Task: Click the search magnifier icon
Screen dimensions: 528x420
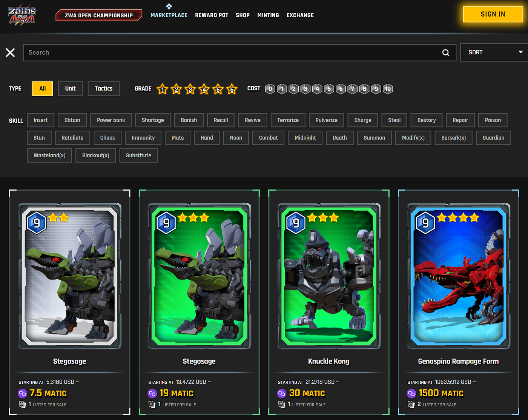Action: point(446,52)
